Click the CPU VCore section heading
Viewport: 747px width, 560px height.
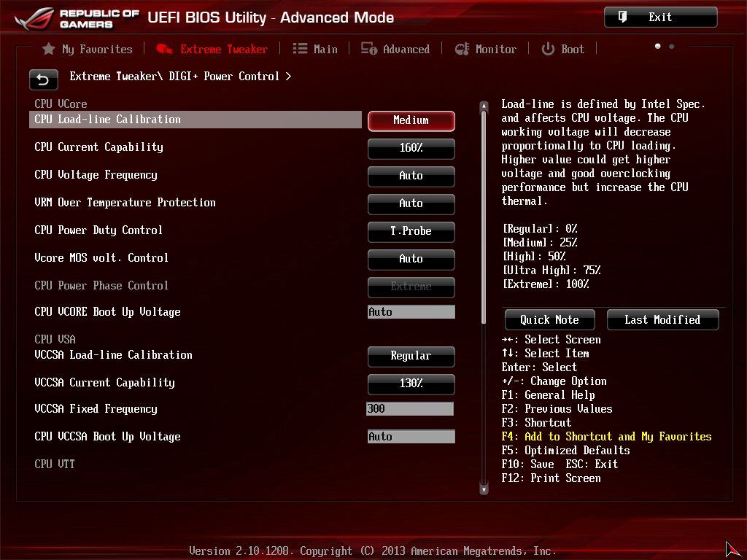pyautogui.click(x=61, y=104)
